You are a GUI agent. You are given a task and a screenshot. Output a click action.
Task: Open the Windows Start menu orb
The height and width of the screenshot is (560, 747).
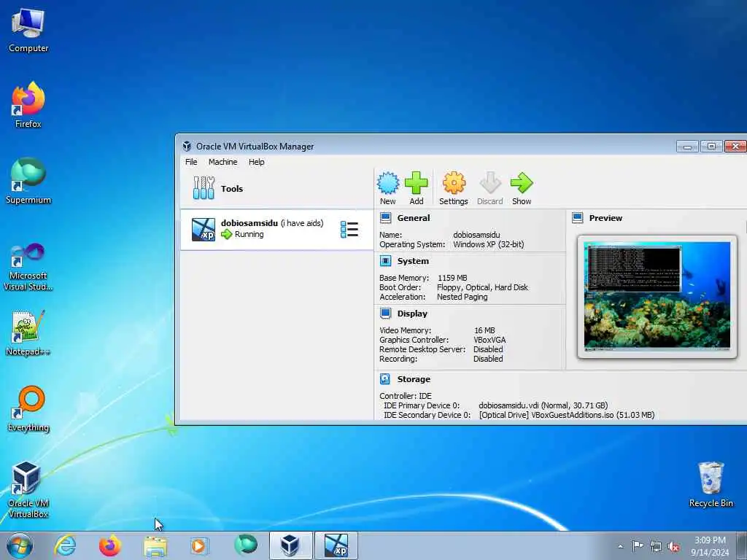click(x=20, y=545)
